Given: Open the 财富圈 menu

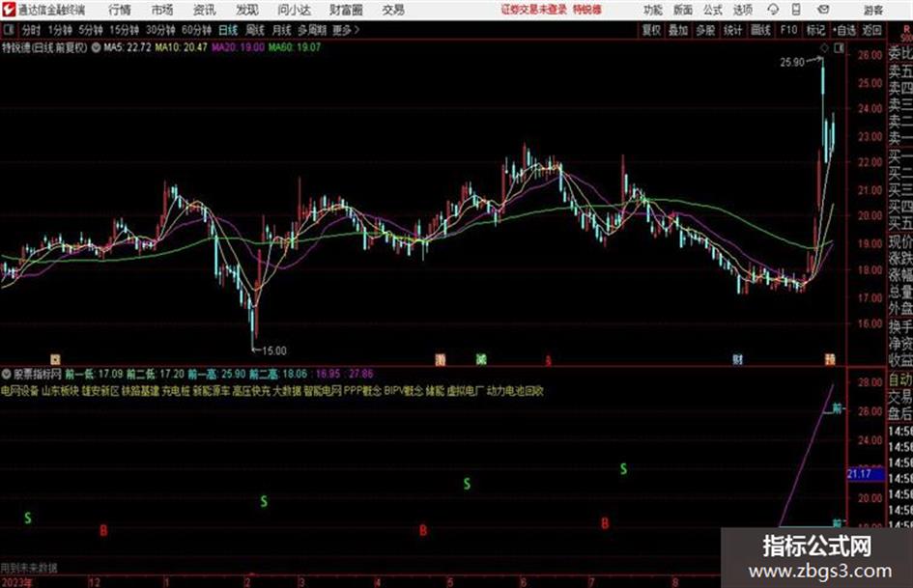Looking at the screenshot, I should (346, 10).
